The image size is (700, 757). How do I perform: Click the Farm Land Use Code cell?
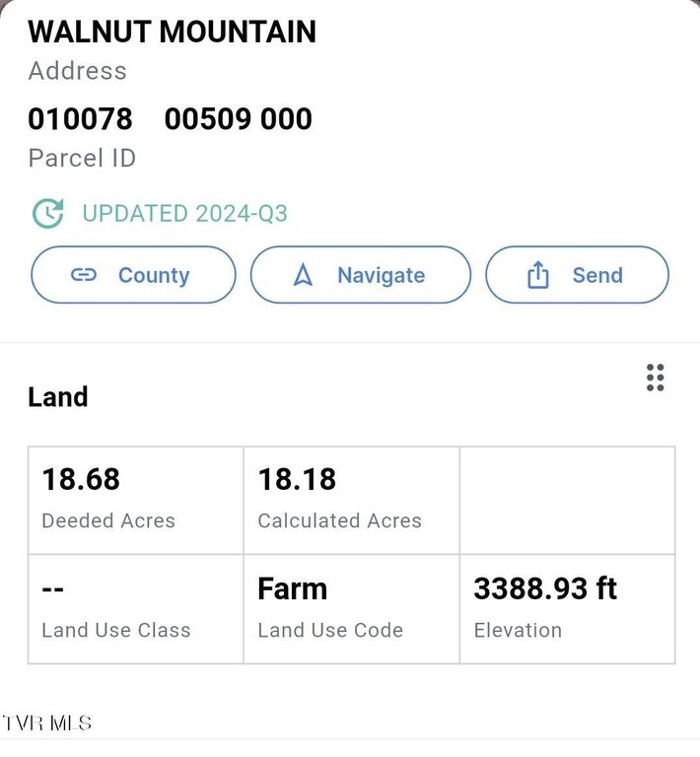[351, 608]
